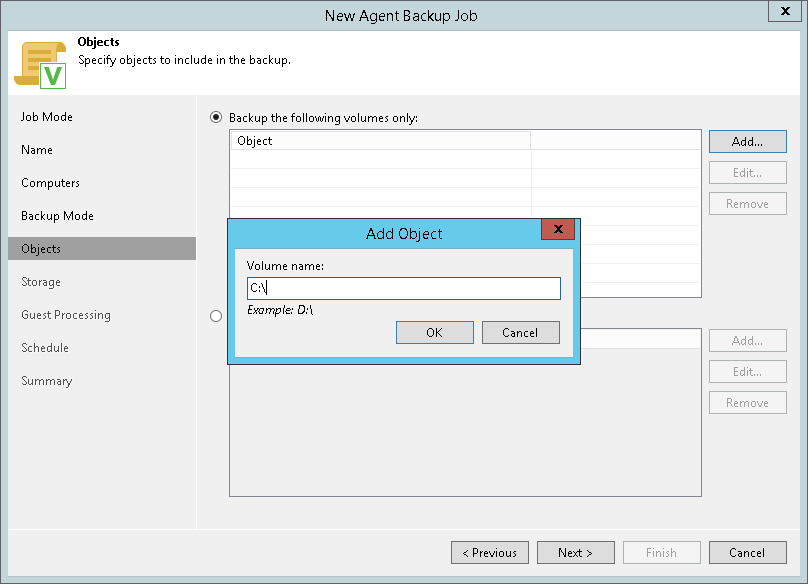
Task: Open the Storage wizard step
Action: pos(41,282)
